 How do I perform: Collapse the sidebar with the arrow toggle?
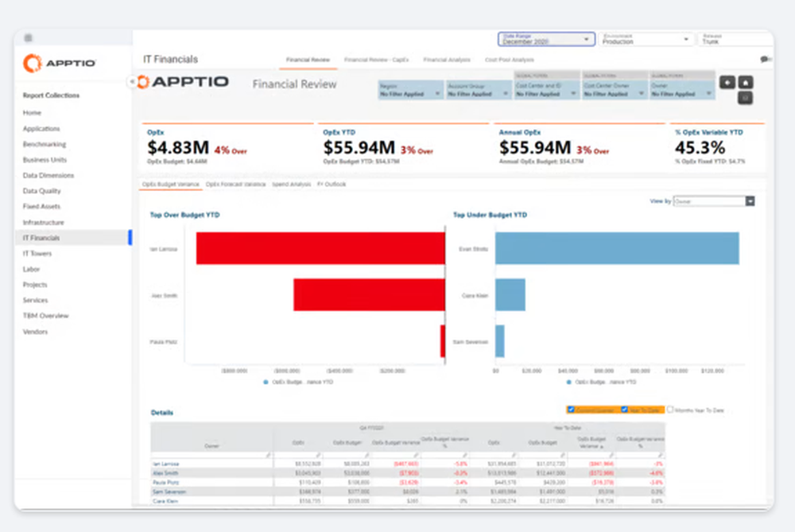tap(131, 81)
